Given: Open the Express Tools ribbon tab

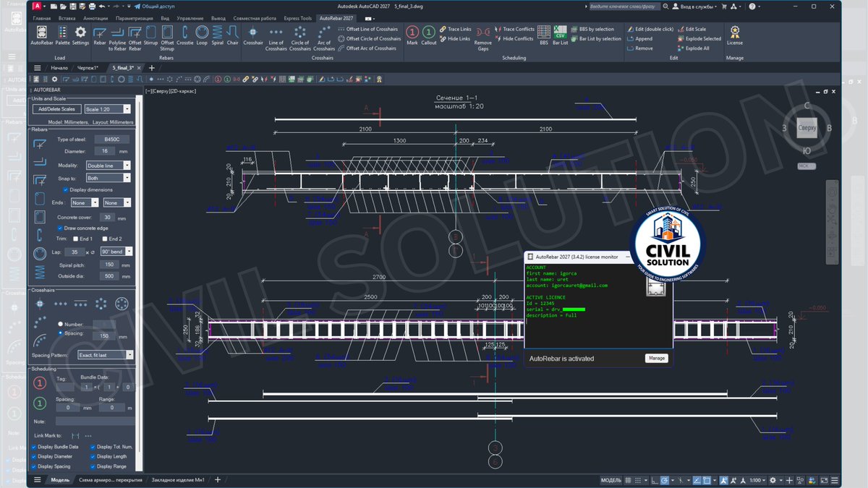Looking at the screenshot, I should [298, 18].
